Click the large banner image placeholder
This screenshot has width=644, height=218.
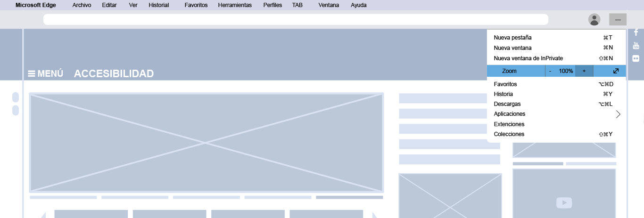click(x=206, y=142)
